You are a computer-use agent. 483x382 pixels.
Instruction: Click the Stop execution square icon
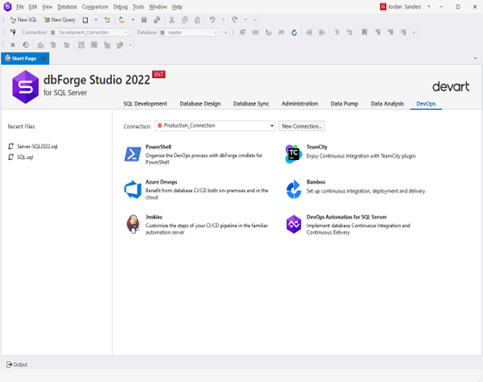tap(13, 45)
